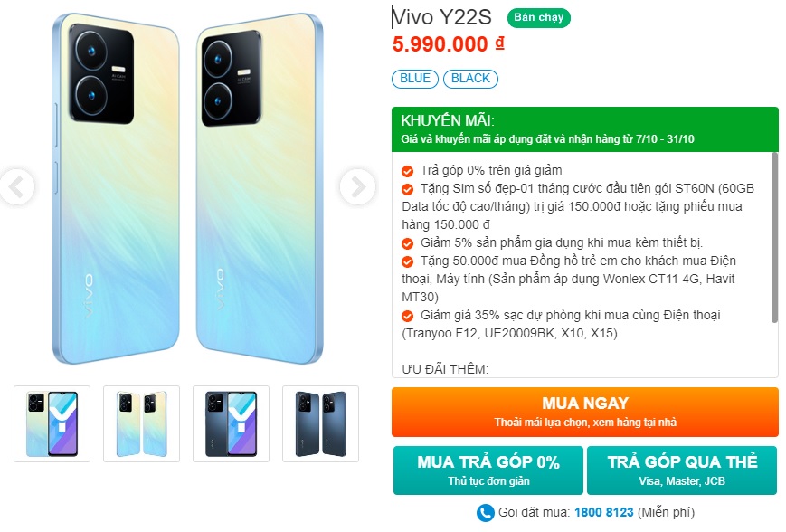Open first blue phone front-and-back thumbnail
Viewport: 786px width, 532px height.
point(52,423)
